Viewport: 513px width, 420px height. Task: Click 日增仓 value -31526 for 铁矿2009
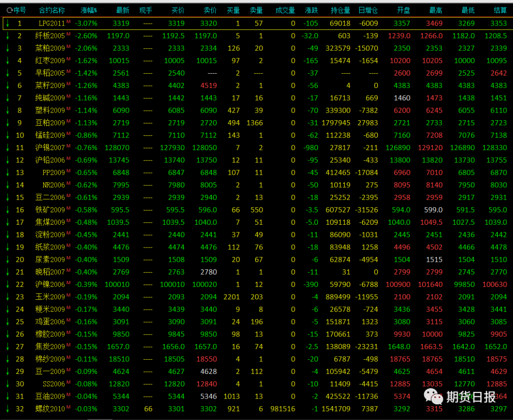coord(365,210)
